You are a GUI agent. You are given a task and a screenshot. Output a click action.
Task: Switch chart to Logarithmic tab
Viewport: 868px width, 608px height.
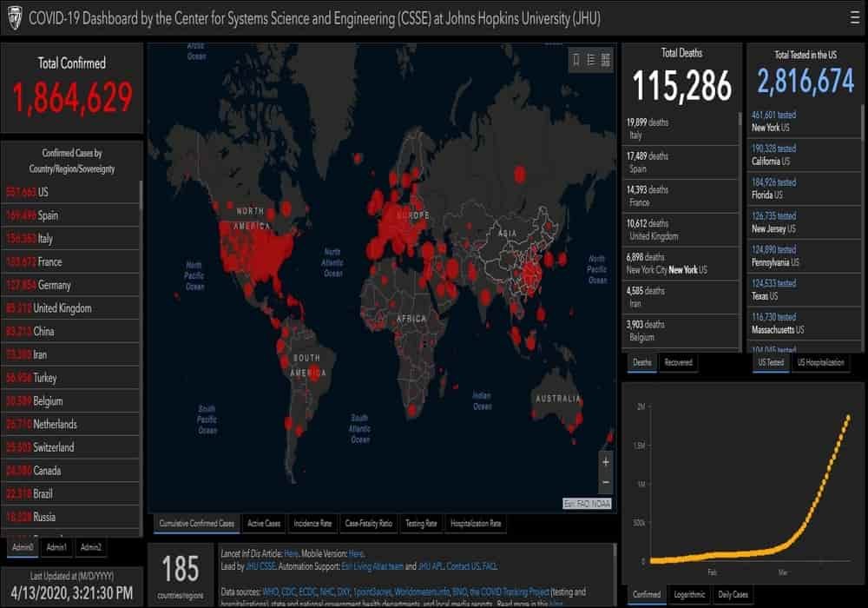[x=689, y=595]
